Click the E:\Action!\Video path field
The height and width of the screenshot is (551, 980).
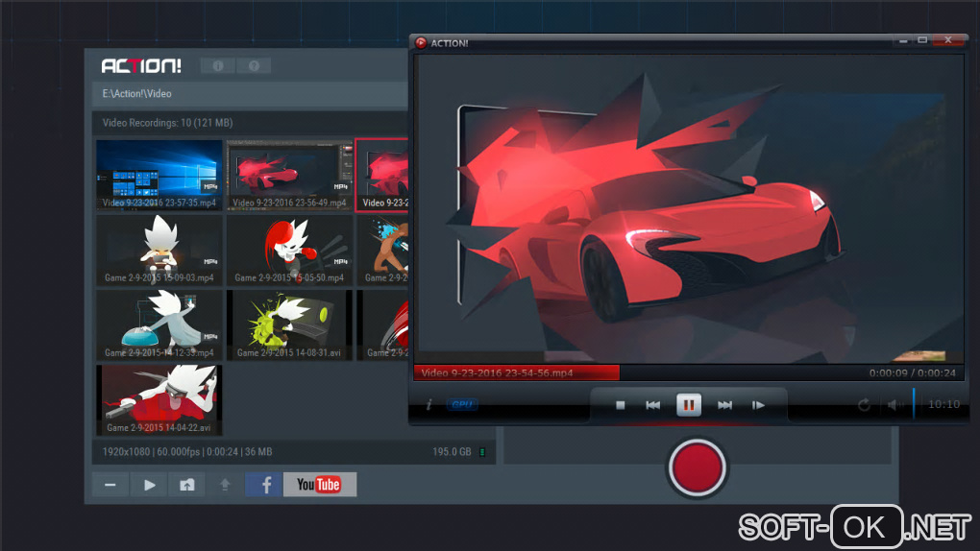pos(250,94)
